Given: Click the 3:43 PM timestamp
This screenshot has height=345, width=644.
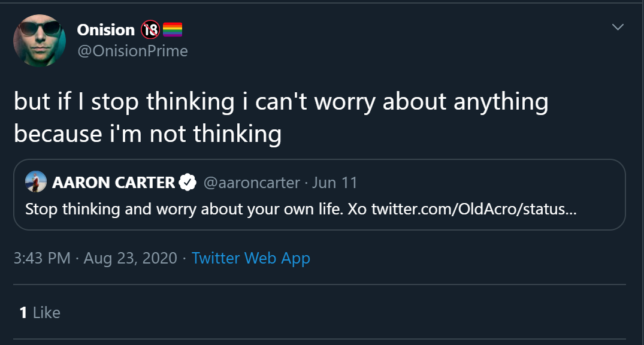Looking at the screenshot, I should pyautogui.click(x=42, y=258).
